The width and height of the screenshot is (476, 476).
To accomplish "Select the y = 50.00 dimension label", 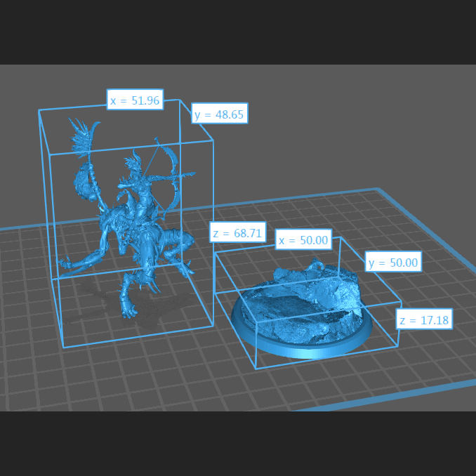I will [x=393, y=263].
